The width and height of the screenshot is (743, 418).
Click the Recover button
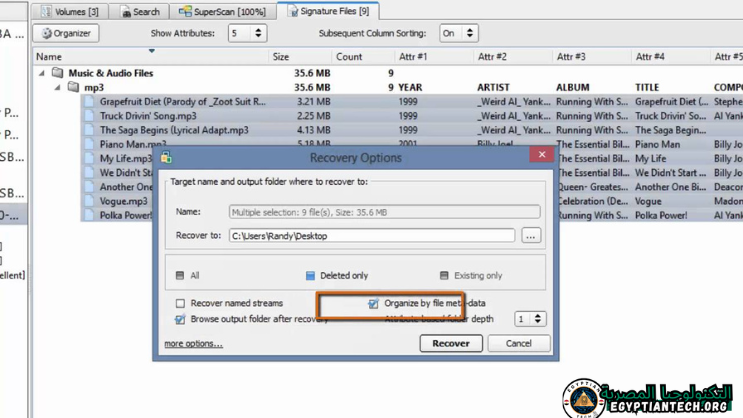[451, 343]
